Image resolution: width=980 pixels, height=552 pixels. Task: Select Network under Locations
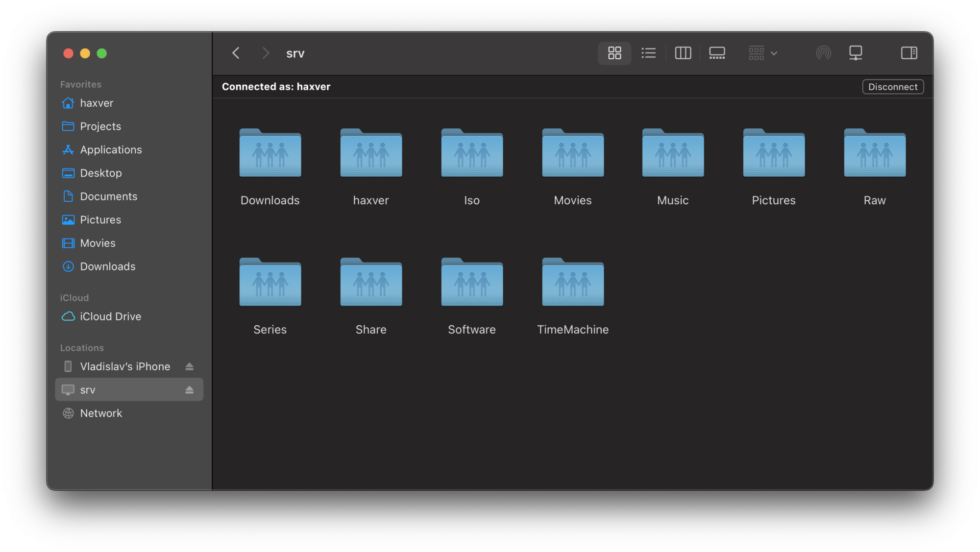[101, 413]
